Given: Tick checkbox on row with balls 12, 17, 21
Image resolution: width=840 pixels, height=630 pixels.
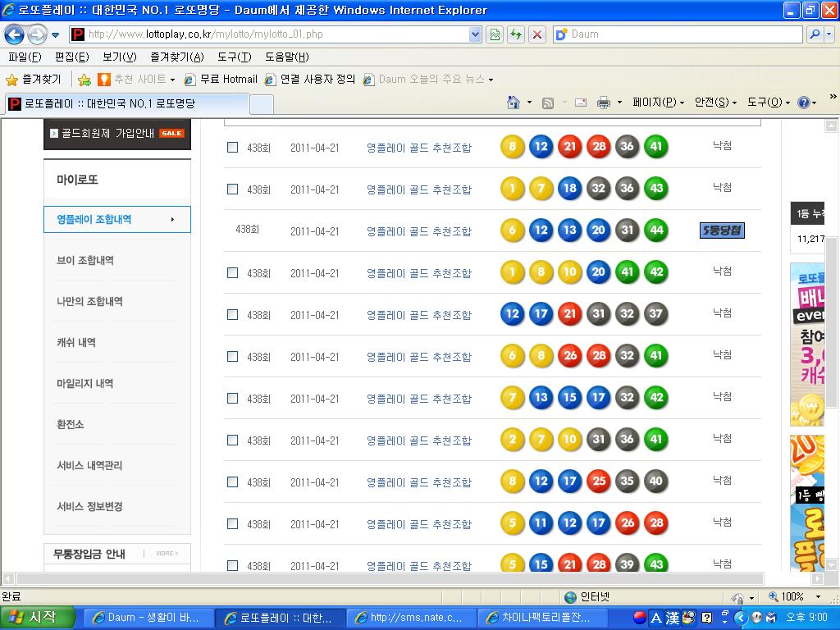Looking at the screenshot, I should [x=232, y=315].
